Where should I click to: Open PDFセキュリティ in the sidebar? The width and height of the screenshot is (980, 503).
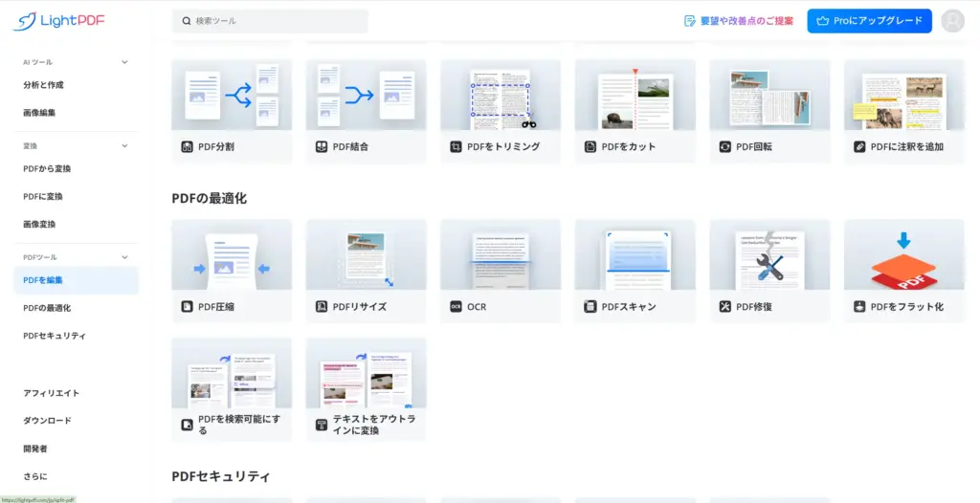[55, 336]
